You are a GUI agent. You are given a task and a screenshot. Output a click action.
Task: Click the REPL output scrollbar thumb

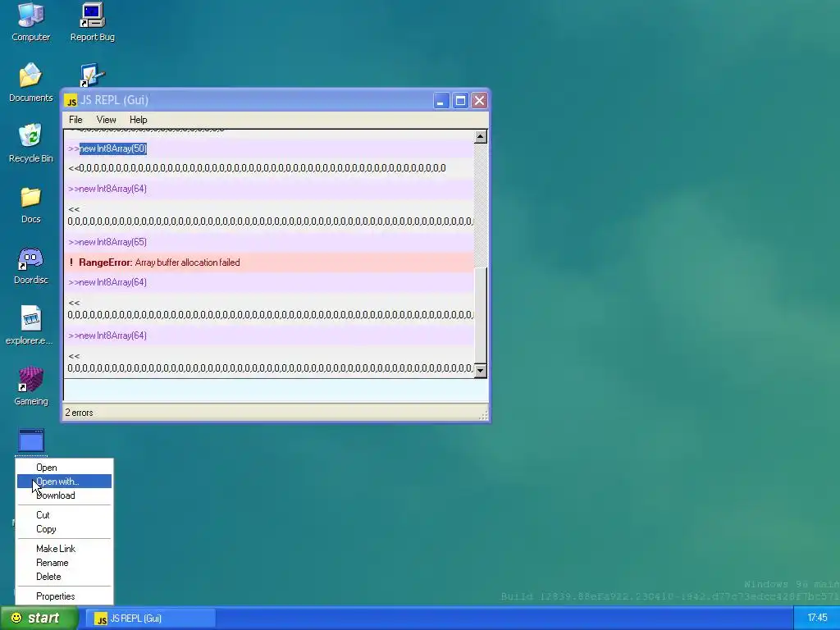pos(480,315)
